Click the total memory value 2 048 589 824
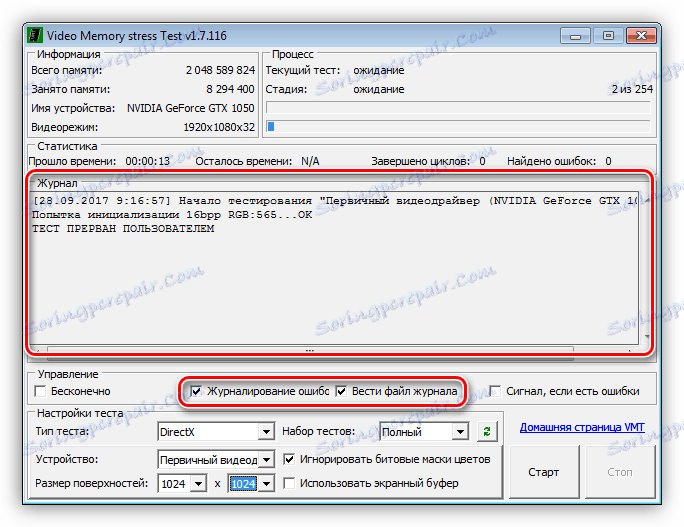Screen dimensions: 684x527 point(220,70)
